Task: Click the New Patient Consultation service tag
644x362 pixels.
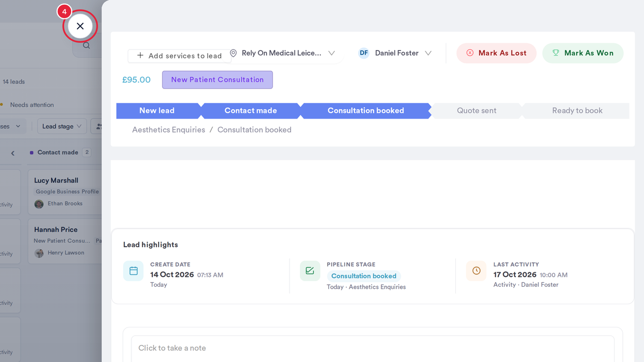Action: pos(217,80)
